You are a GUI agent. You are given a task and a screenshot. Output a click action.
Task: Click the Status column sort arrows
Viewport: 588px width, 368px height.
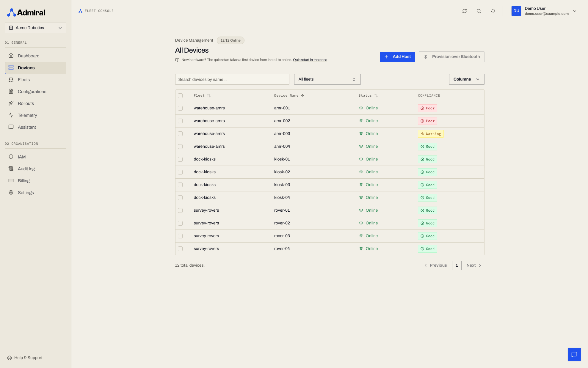[x=376, y=96]
